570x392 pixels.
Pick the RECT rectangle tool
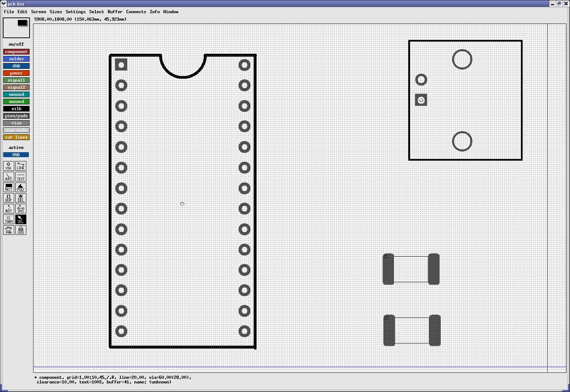[9, 187]
